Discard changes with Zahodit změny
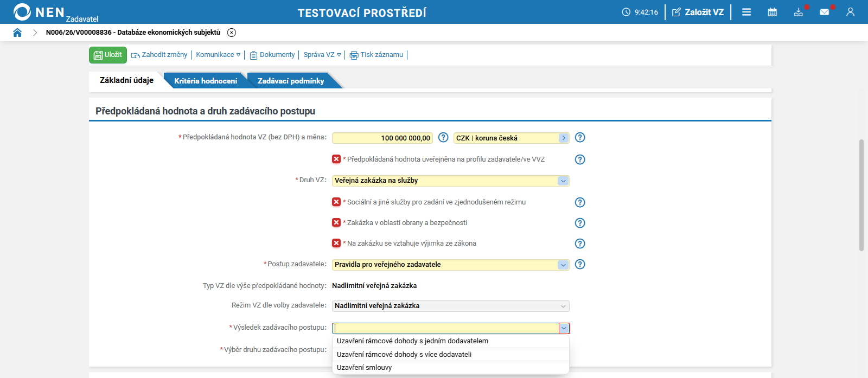 coord(159,55)
